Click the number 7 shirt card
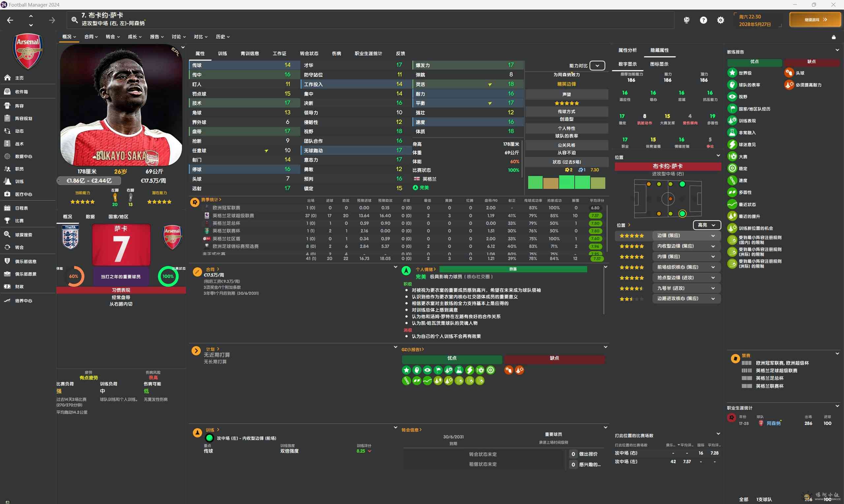844x504 pixels. tap(121, 245)
